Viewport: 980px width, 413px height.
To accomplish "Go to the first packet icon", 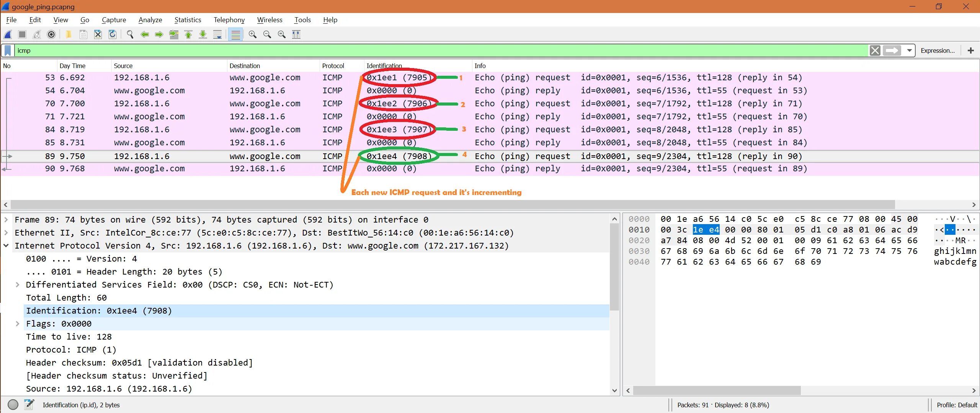I will click(188, 34).
